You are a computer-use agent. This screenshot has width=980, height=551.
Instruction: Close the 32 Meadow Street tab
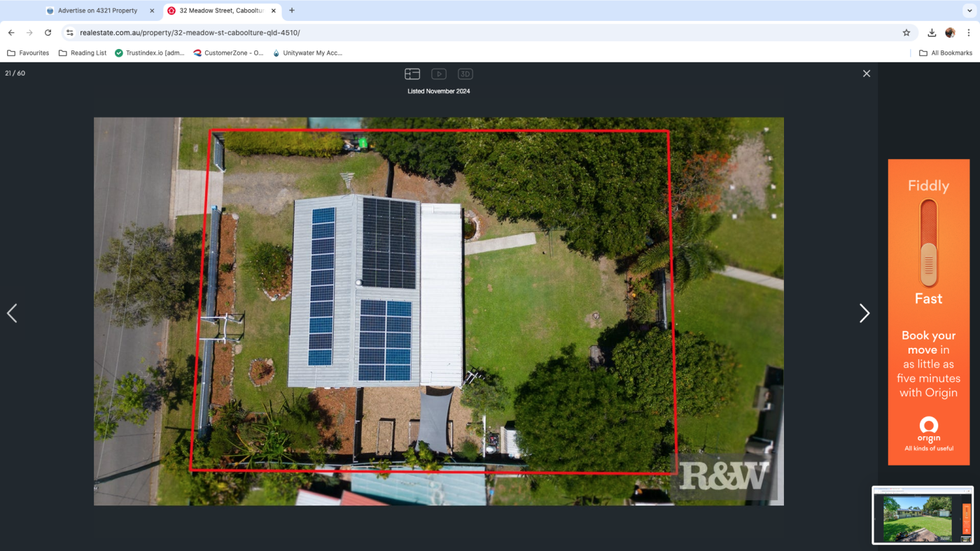[274, 11]
